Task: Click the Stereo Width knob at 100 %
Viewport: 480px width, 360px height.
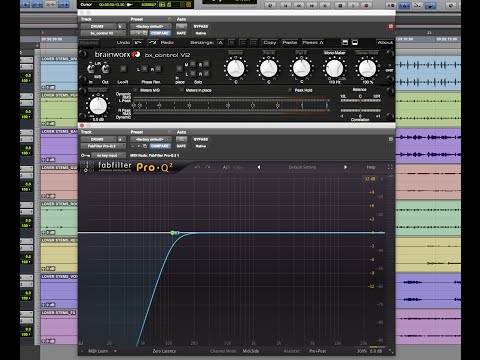Action: point(367,68)
